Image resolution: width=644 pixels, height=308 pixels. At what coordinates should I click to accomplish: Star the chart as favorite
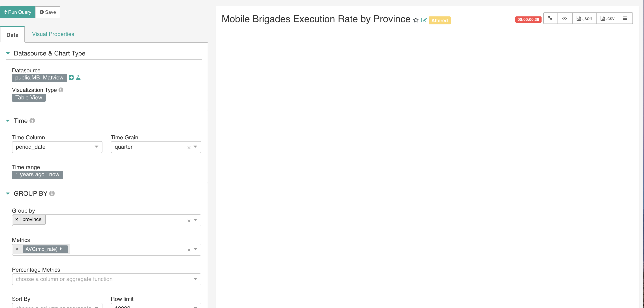[x=416, y=20]
